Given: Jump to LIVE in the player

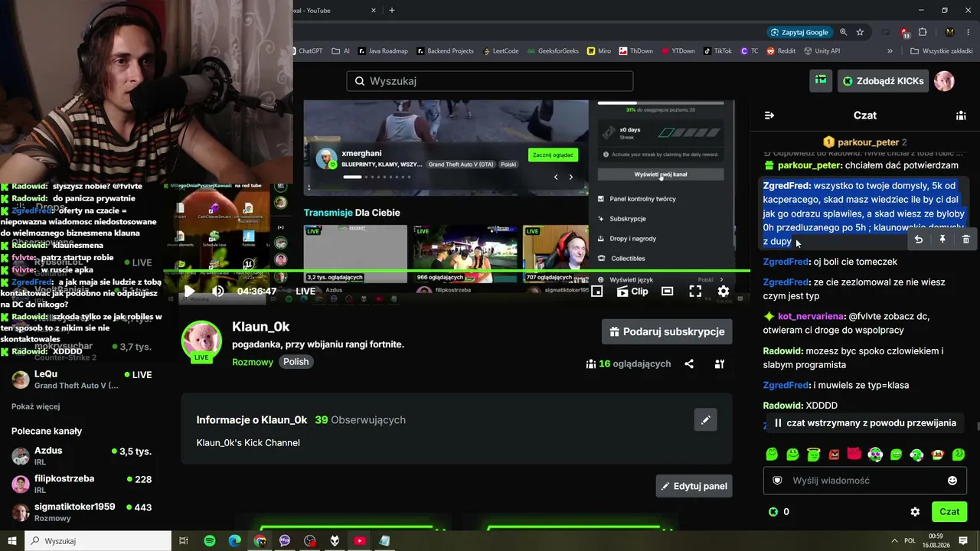Looking at the screenshot, I should point(305,291).
